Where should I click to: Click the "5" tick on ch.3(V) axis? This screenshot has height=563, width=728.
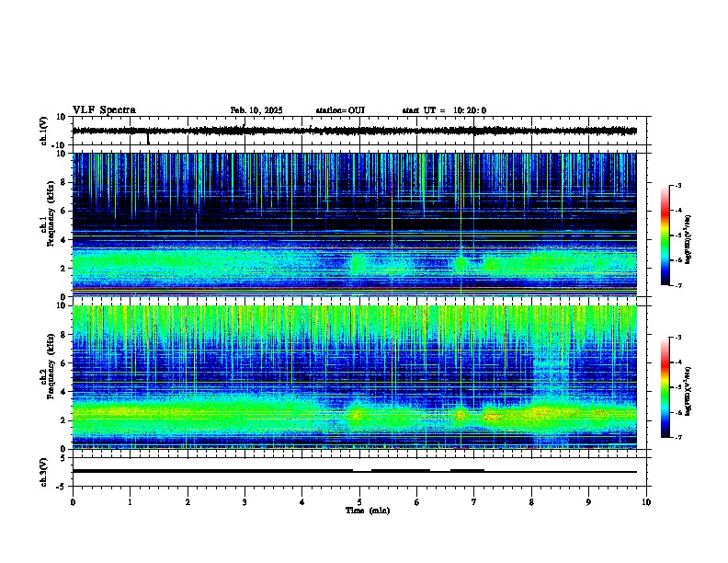[64, 457]
